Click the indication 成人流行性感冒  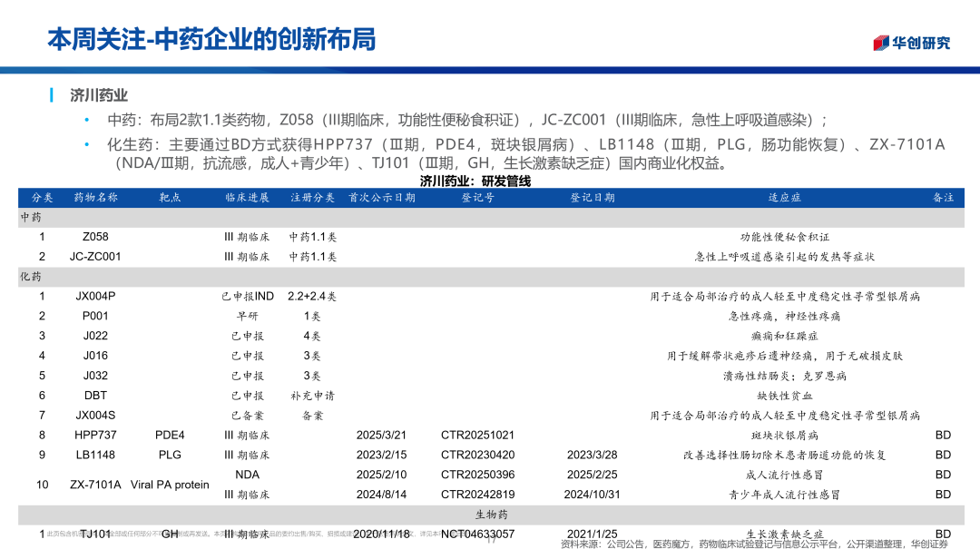tap(784, 475)
